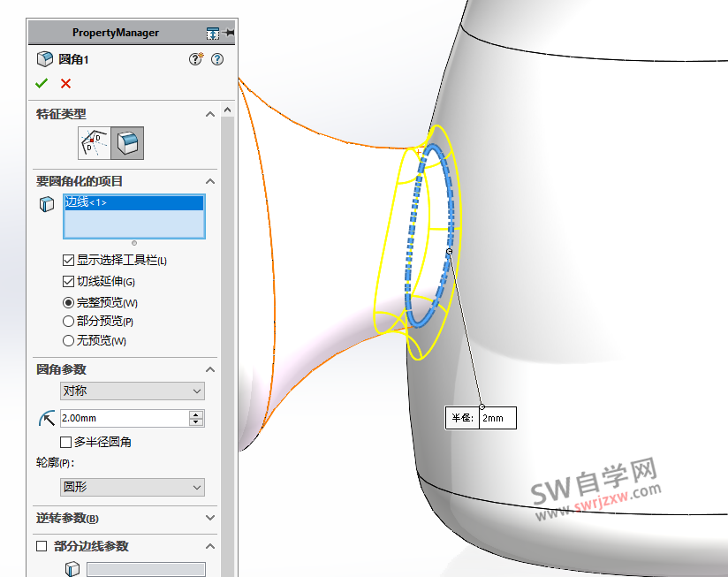This screenshot has width=728, height=577.
Task: Select the 部分预览 radio button
Action: coord(69,322)
